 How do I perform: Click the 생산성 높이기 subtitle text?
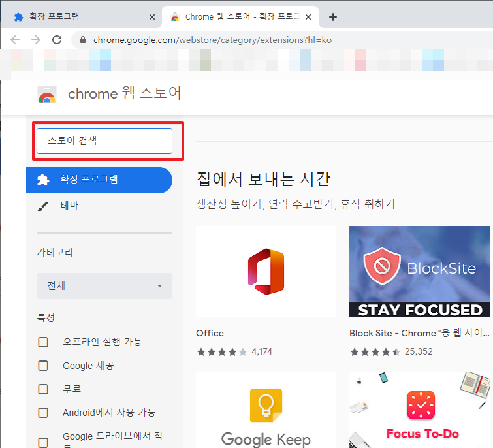pyautogui.click(x=296, y=204)
